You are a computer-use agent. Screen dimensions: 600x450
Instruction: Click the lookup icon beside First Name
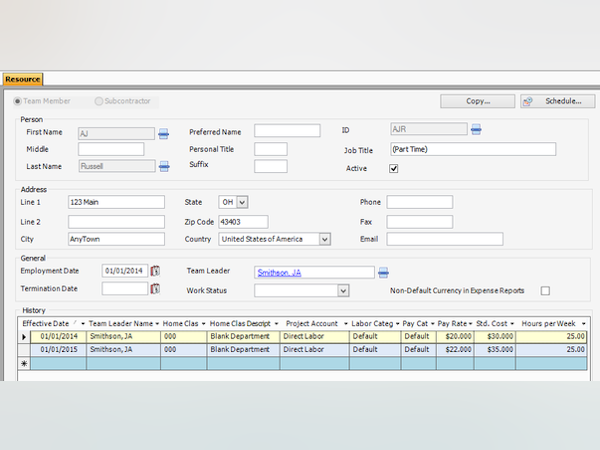(x=163, y=134)
